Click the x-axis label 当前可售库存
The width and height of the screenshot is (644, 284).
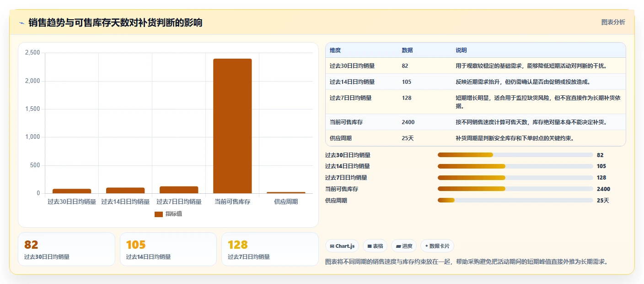pos(232,202)
